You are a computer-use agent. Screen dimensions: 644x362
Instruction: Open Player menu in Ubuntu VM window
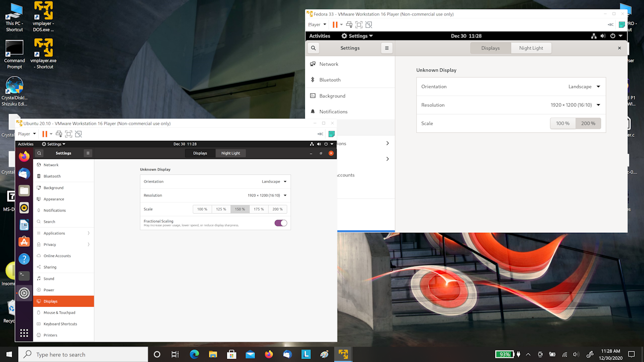point(27,134)
